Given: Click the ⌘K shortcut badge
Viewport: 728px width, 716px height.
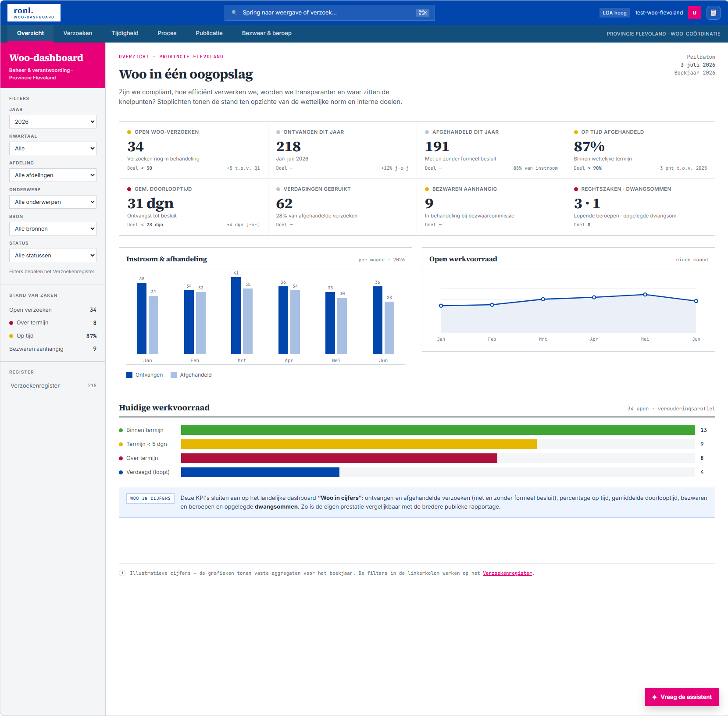Looking at the screenshot, I should click(x=423, y=13).
